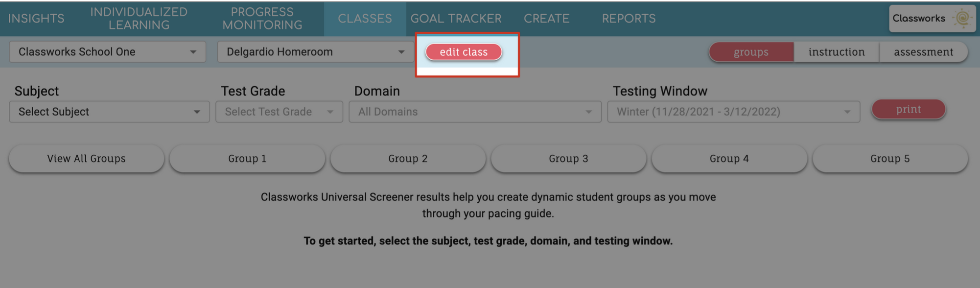This screenshot has width=980, height=288.
Task: Open the Insights tab
Action: [36, 19]
